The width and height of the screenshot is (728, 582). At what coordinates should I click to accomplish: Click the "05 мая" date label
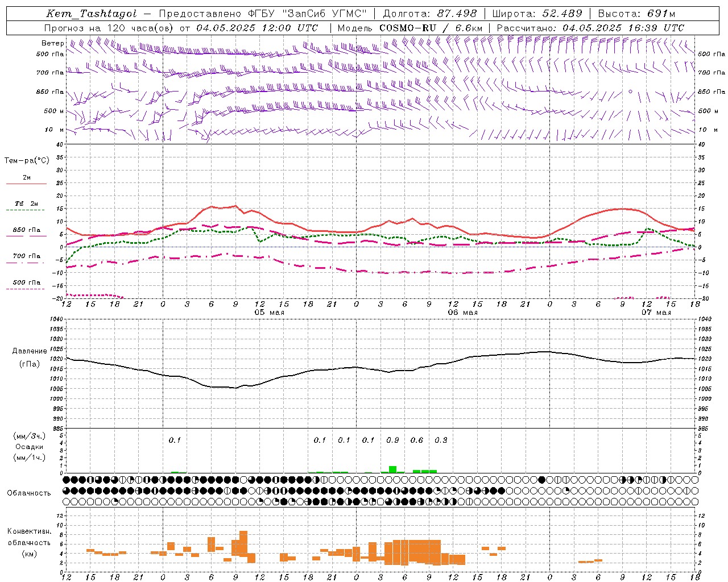[x=269, y=313]
